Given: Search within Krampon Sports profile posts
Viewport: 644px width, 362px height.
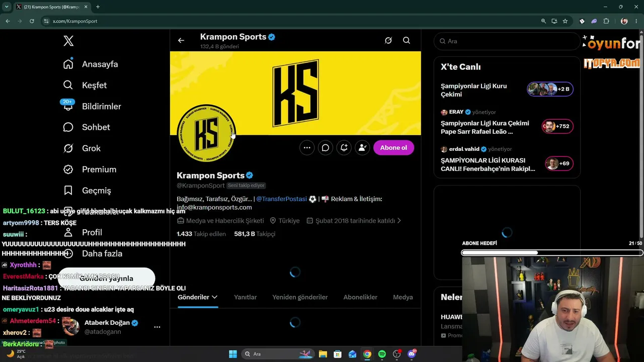Looking at the screenshot, I should click(407, 41).
